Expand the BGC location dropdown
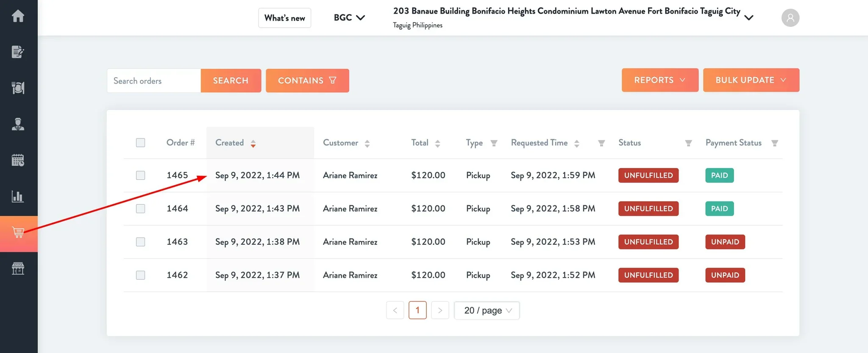Screen dimensions: 868x353 pyautogui.click(x=349, y=18)
